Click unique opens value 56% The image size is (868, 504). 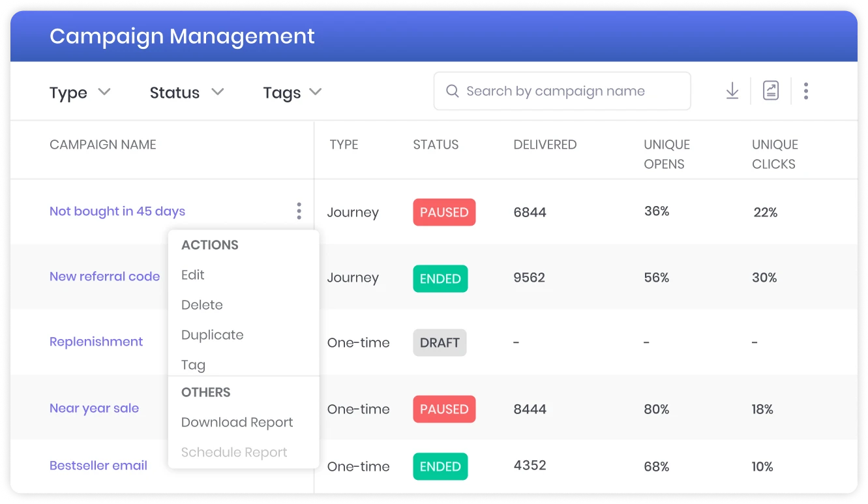click(x=657, y=278)
